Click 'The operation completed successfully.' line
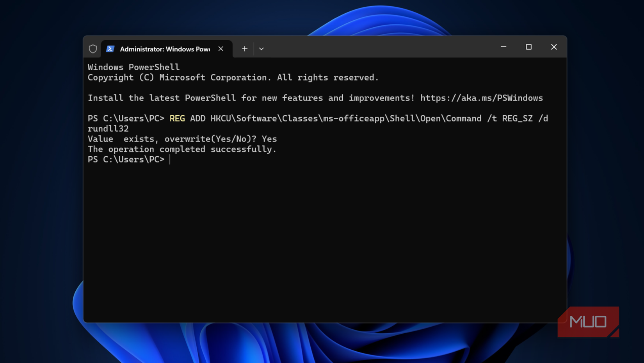The width and height of the screenshot is (644, 363). (182, 149)
